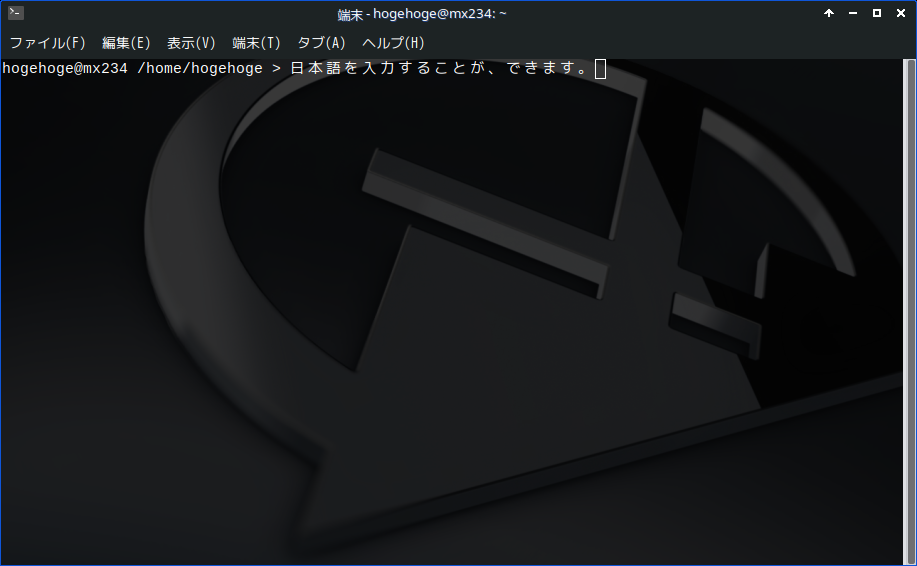Click the prompt text hogehoge@mx234
917x566 pixels.
[65, 68]
